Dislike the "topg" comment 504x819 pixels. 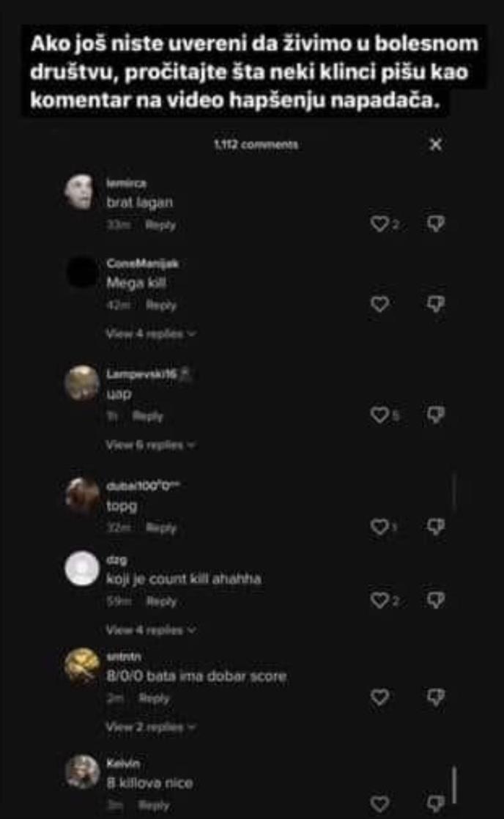coord(436,527)
